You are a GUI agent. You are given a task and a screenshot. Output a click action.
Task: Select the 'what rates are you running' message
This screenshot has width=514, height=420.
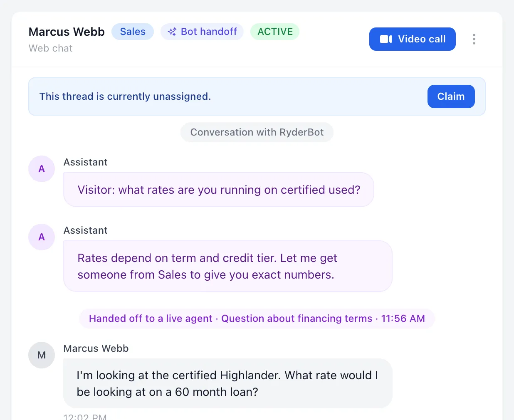point(219,190)
